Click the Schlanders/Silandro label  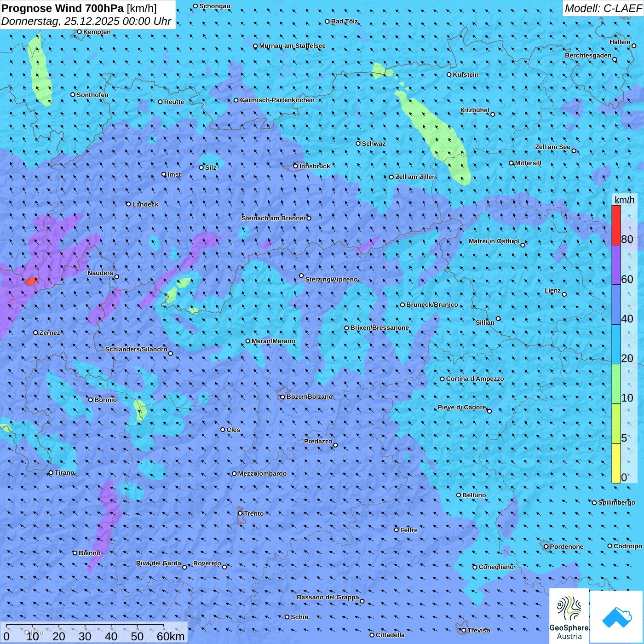point(136,350)
